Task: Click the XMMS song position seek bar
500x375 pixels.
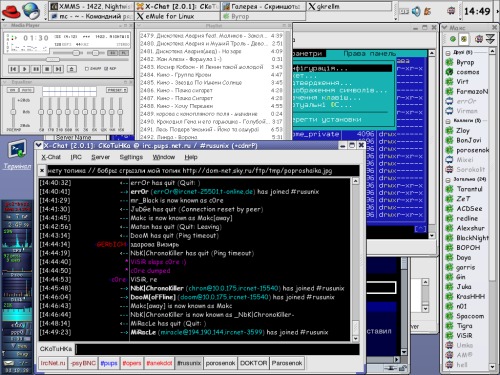Action: pos(68,60)
